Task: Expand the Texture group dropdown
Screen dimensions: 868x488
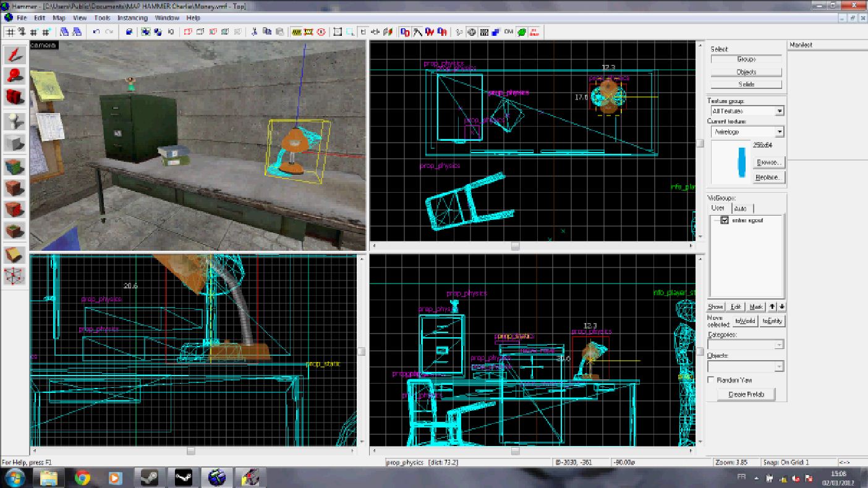Action: [779, 111]
